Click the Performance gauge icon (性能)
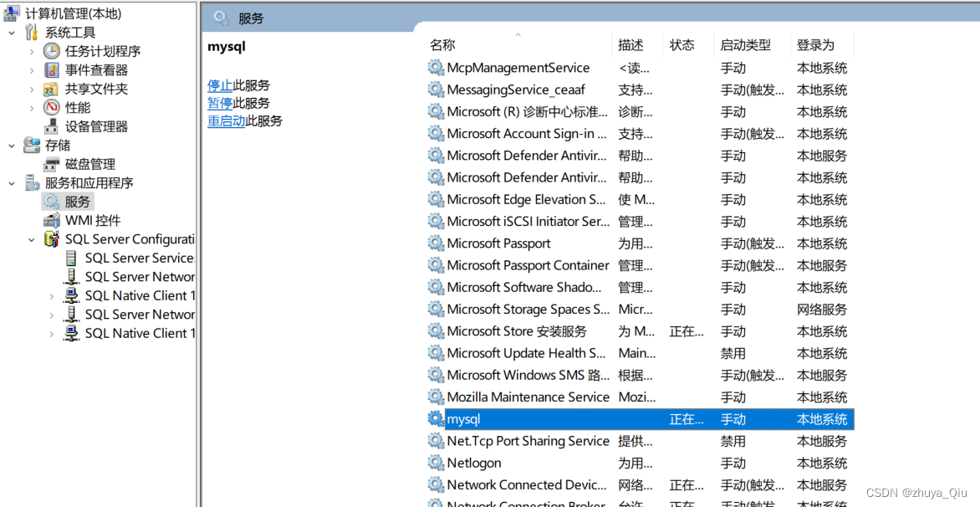 [51, 108]
